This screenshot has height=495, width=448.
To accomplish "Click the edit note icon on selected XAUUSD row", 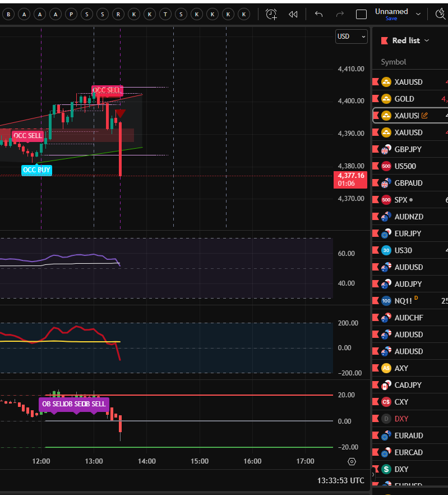I will coord(424,116).
